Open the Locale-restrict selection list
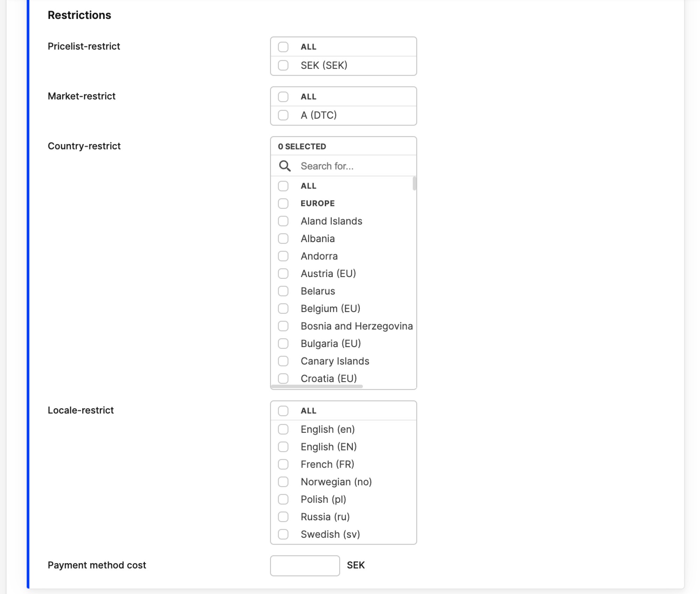700x594 pixels. (343, 411)
